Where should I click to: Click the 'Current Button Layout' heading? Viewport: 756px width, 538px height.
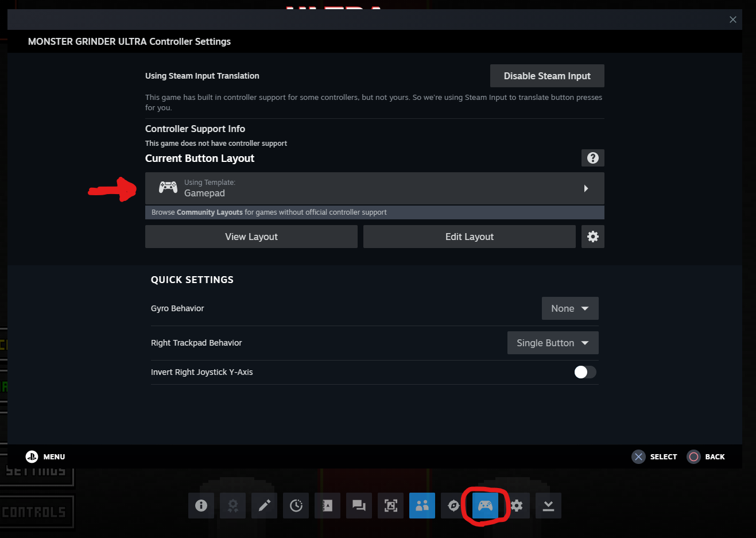(200, 158)
